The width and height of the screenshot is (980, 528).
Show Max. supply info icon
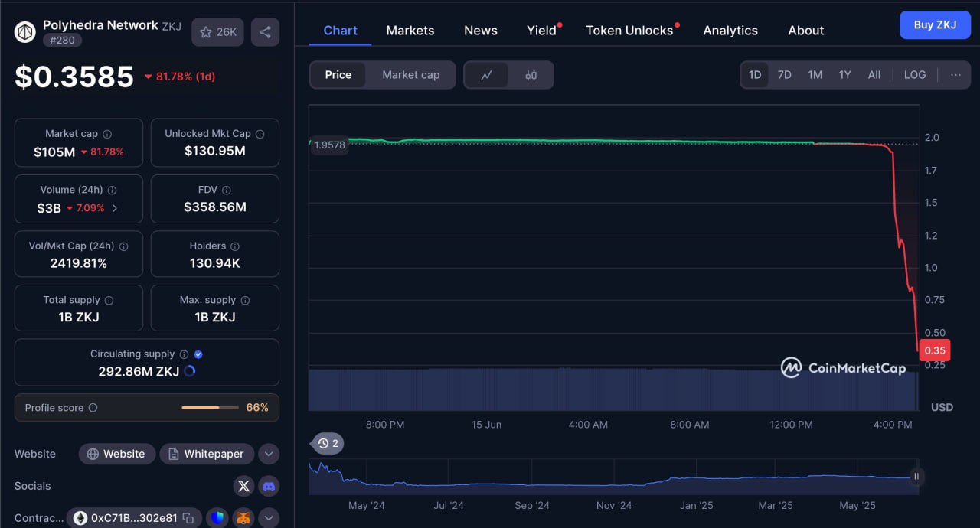pos(245,301)
